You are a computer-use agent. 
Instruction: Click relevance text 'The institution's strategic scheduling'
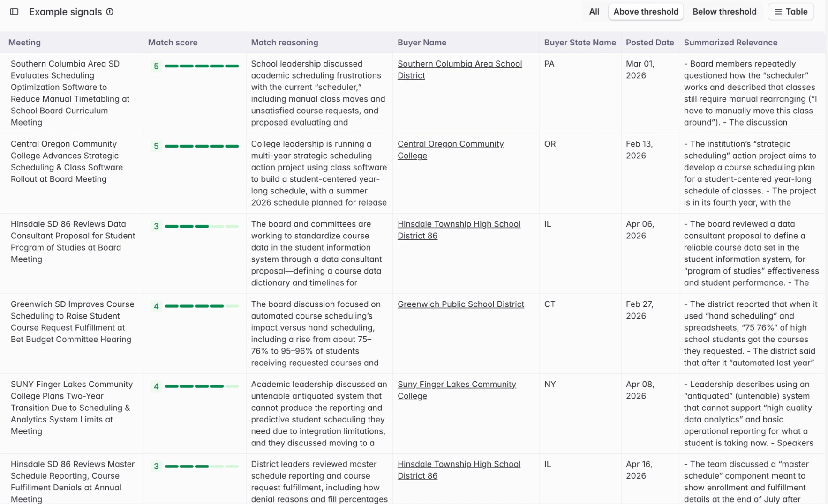(751, 173)
